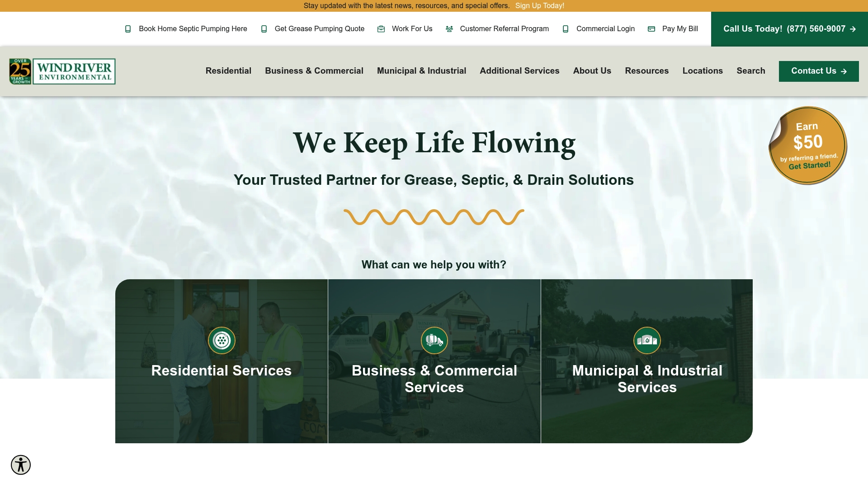The height and width of the screenshot is (488, 868).
Task: Expand the Business & Commercial nav menu
Action: [314, 71]
